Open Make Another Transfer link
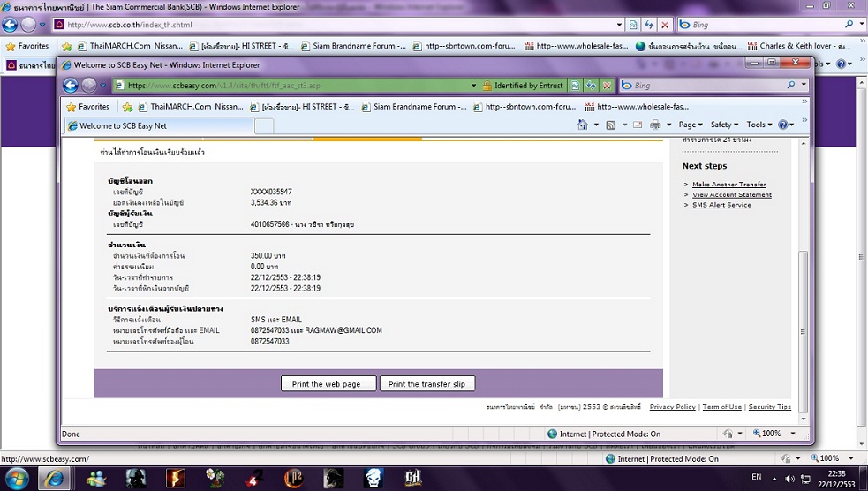Viewport: 868px width, 491px height. click(729, 185)
